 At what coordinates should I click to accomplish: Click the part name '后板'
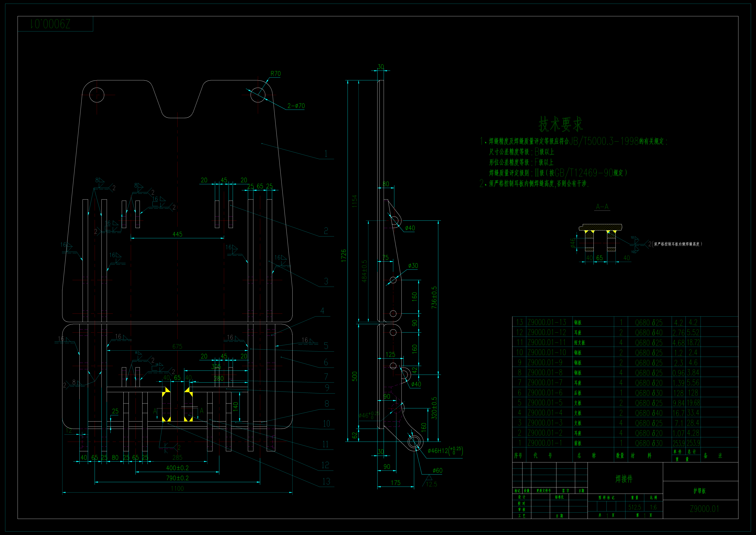[x=578, y=393]
